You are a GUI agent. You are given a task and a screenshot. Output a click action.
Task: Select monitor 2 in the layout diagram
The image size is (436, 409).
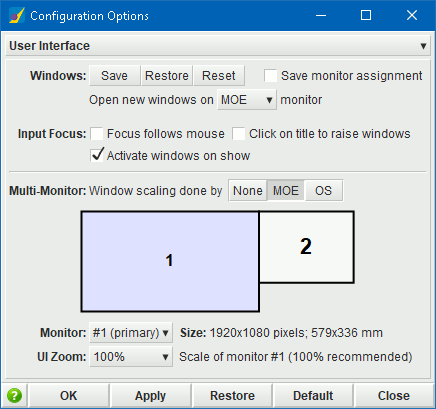(x=306, y=247)
